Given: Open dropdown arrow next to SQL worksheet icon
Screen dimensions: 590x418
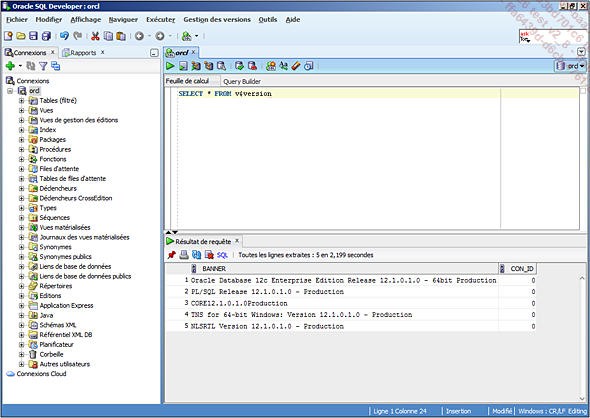Looking at the screenshot, I should [x=196, y=36].
